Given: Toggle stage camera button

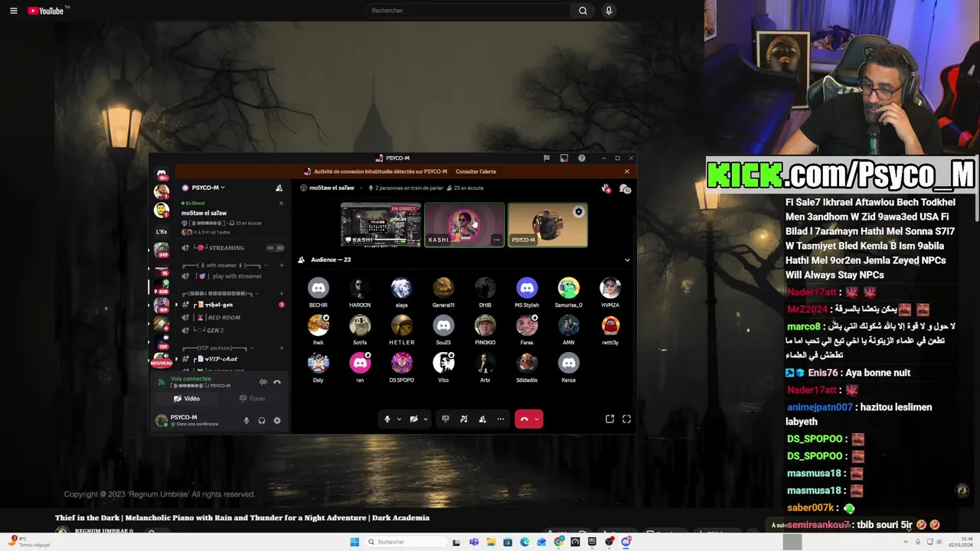Looking at the screenshot, I should point(413,419).
